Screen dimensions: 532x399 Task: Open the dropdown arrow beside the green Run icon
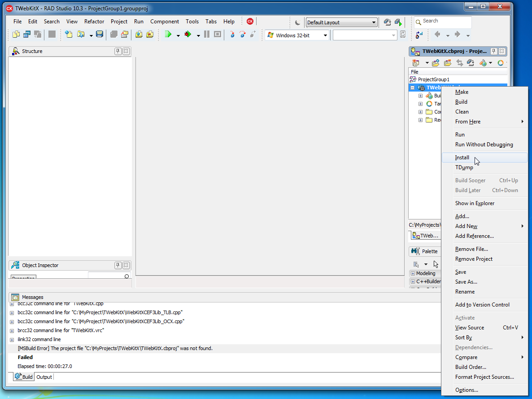[178, 35]
